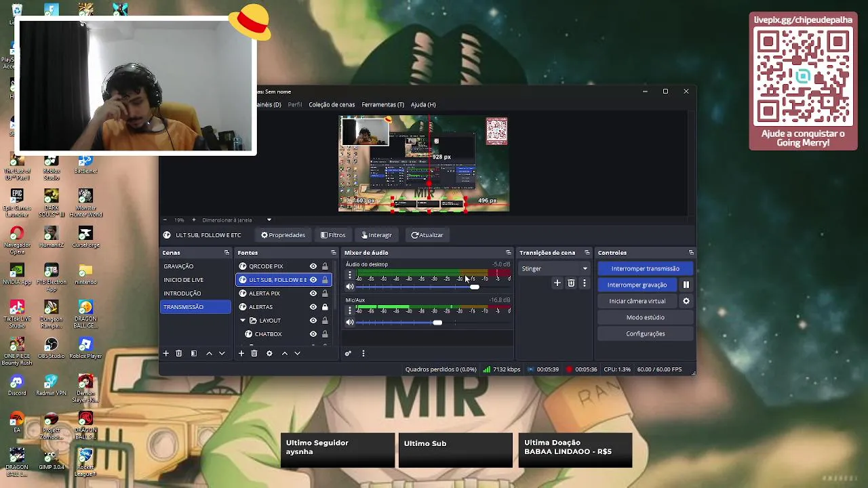Open advanced audio properties gears icon
The image size is (868, 488).
[348, 353]
